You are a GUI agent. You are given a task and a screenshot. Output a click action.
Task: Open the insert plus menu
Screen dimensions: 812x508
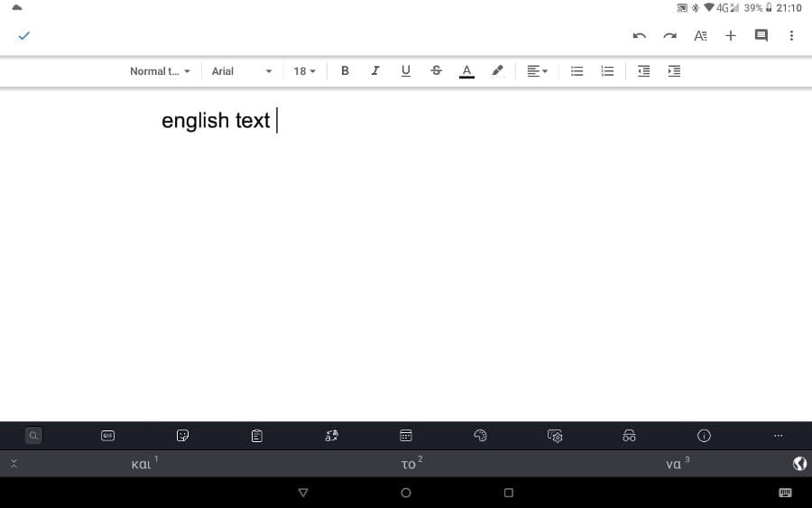(x=731, y=35)
